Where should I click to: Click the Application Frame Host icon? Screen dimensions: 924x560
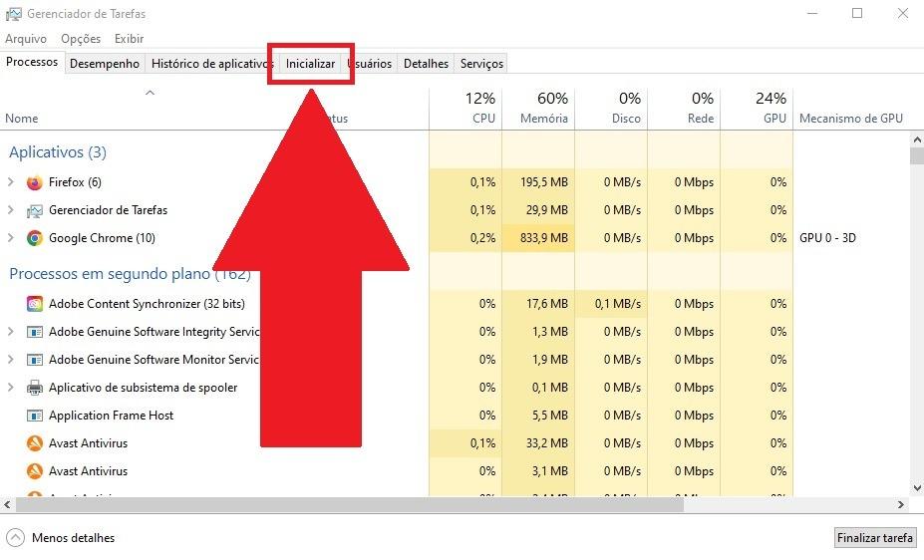[35, 416]
